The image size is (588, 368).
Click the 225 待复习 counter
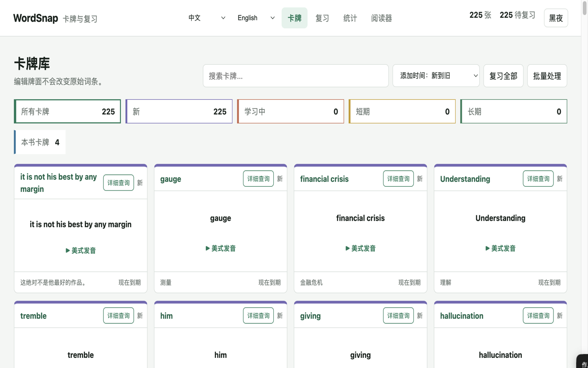(517, 15)
